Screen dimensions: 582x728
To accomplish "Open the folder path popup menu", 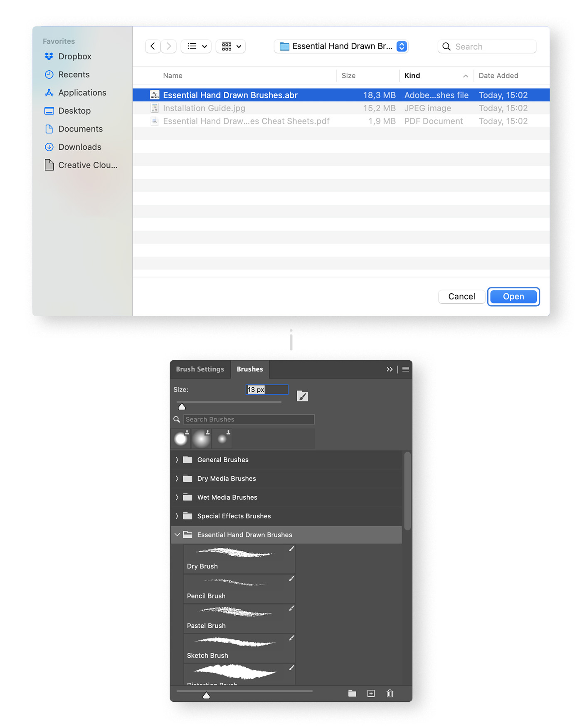I will coord(341,46).
